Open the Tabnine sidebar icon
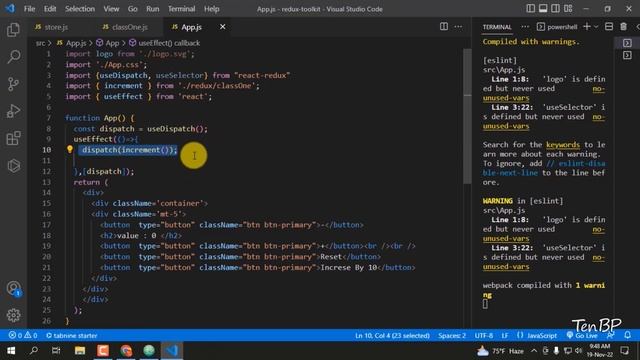640x360 pixels. pyautogui.click(x=13, y=166)
